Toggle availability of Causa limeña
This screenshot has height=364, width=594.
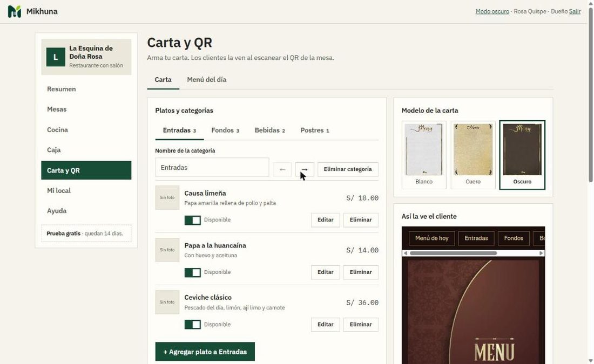click(x=192, y=220)
